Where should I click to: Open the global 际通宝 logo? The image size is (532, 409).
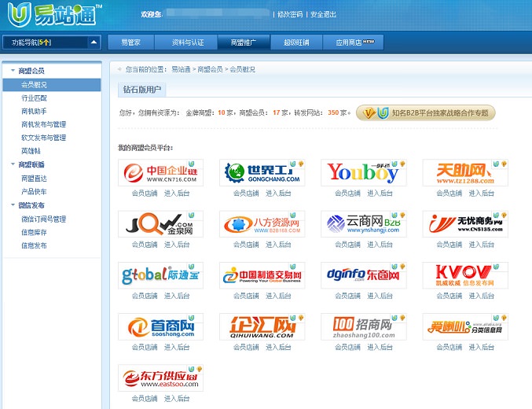pyautogui.click(x=160, y=275)
